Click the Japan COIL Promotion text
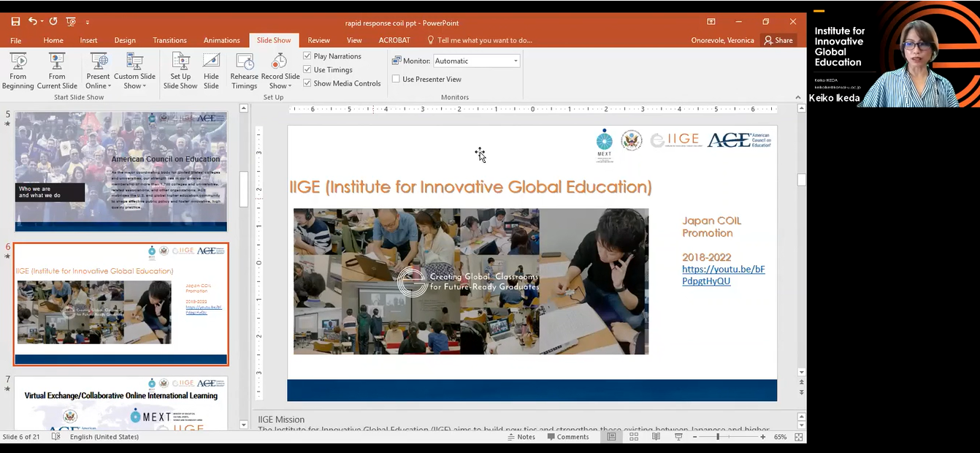 [x=712, y=226]
